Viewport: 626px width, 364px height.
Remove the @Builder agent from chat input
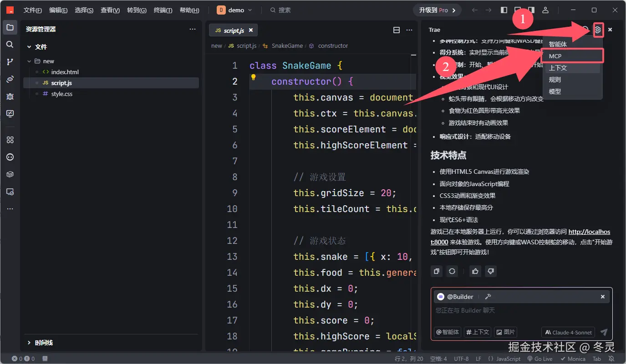click(603, 297)
